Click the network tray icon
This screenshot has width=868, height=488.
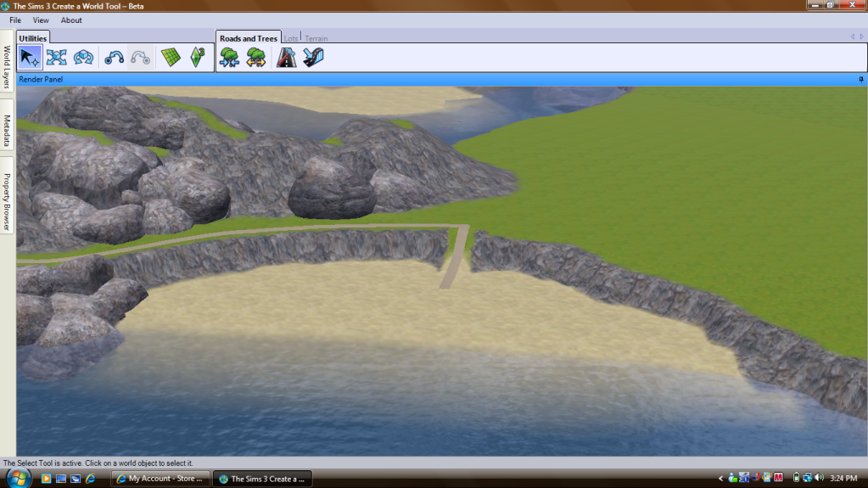[x=808, y=478]
